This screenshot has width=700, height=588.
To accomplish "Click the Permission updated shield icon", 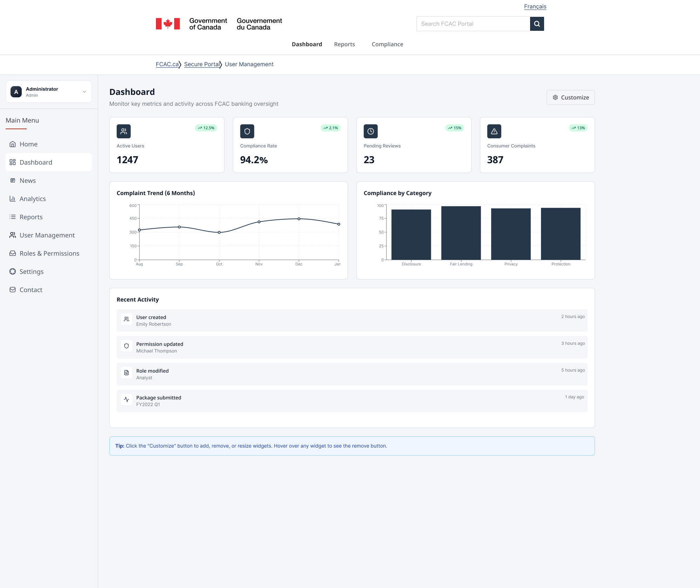I will 126,346.
